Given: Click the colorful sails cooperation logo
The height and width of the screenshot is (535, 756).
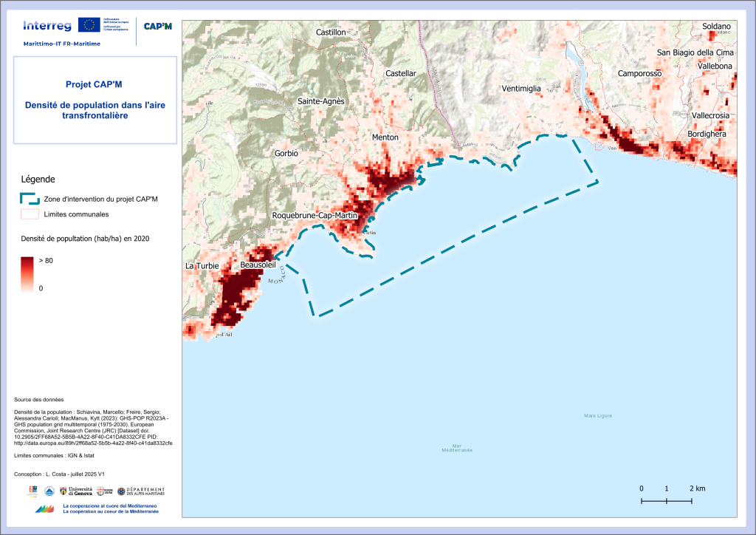Looking at the screenshot, I should pos(44,509).
